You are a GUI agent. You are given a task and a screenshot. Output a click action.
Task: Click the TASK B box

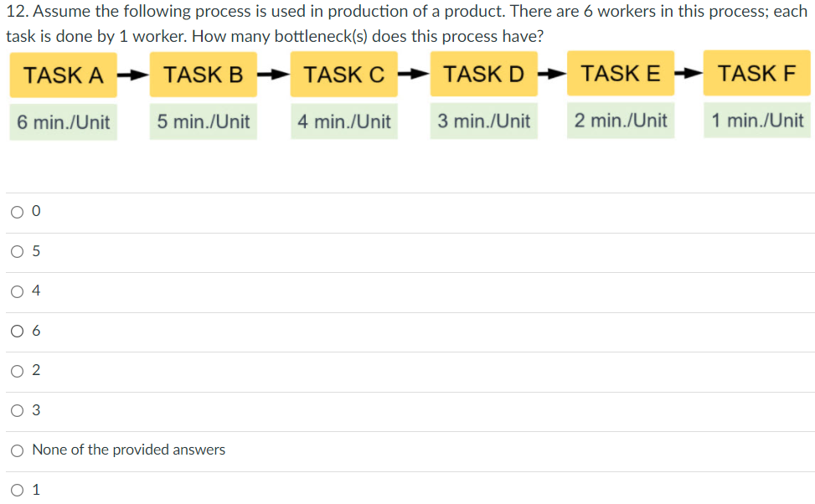pyautogui.click(x=203, y=75)
